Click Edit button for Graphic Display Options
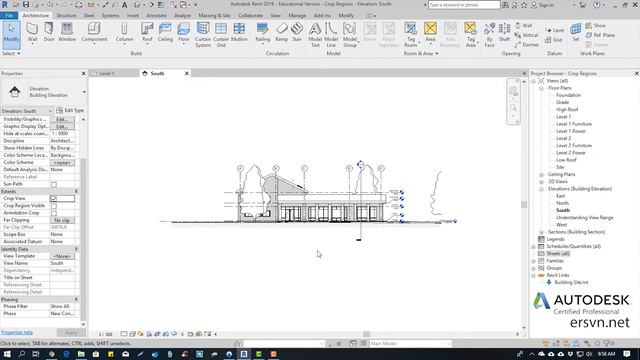This screenshot has height=360, width=640. [62, 127]
